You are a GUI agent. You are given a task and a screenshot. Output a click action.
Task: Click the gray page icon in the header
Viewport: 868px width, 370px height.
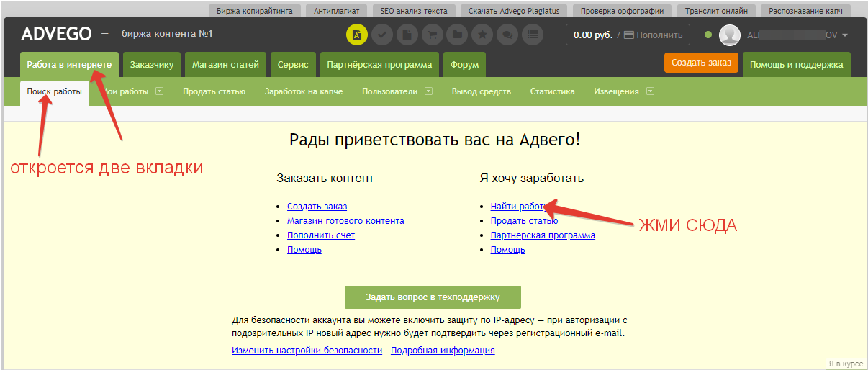407,34
